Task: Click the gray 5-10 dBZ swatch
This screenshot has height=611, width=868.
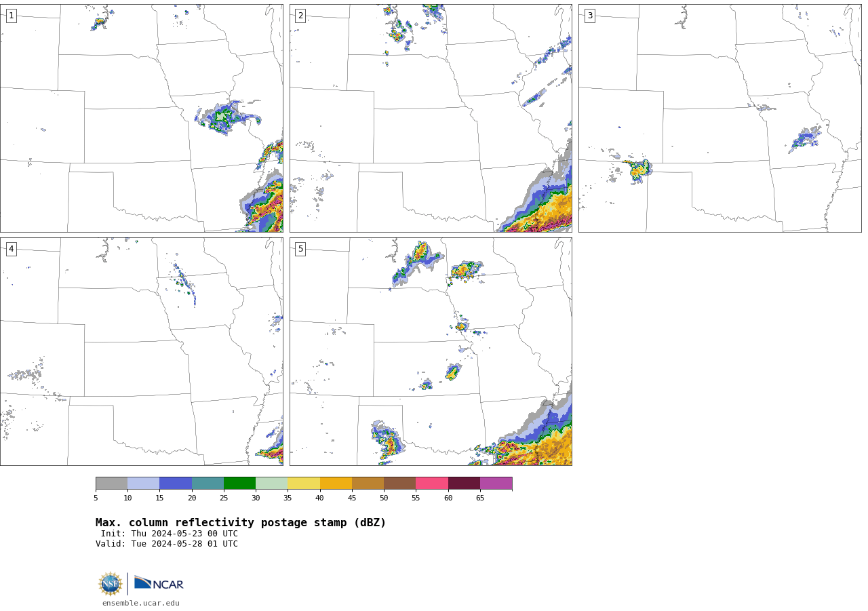Action: [x=111, y=484]
